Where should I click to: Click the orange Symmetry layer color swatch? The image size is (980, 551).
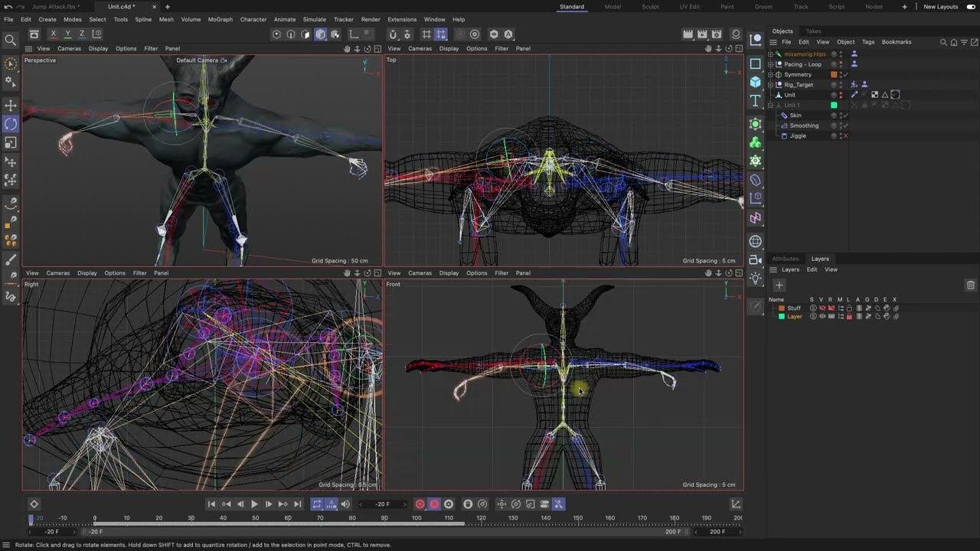pyautogui.click(x=834, y=75)
